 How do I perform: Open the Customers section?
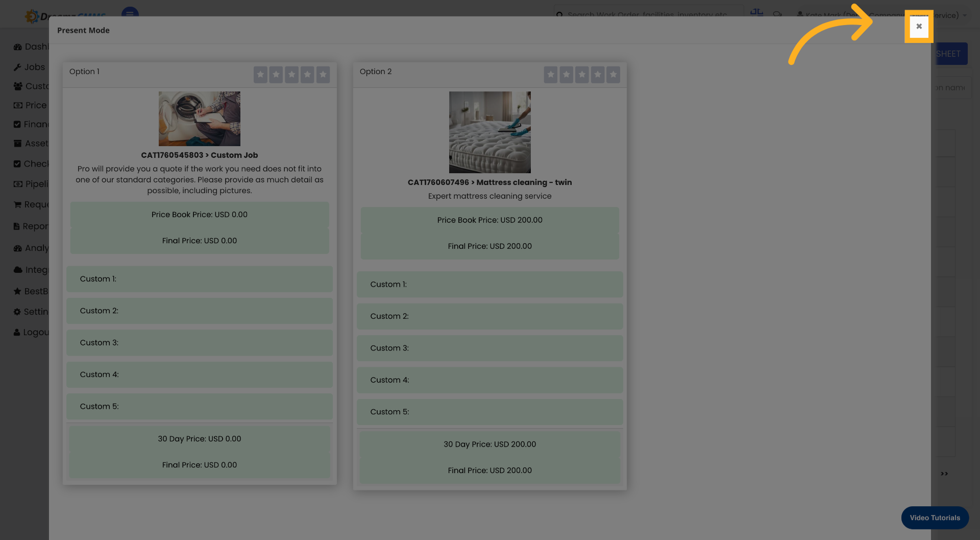click(18, 86)
